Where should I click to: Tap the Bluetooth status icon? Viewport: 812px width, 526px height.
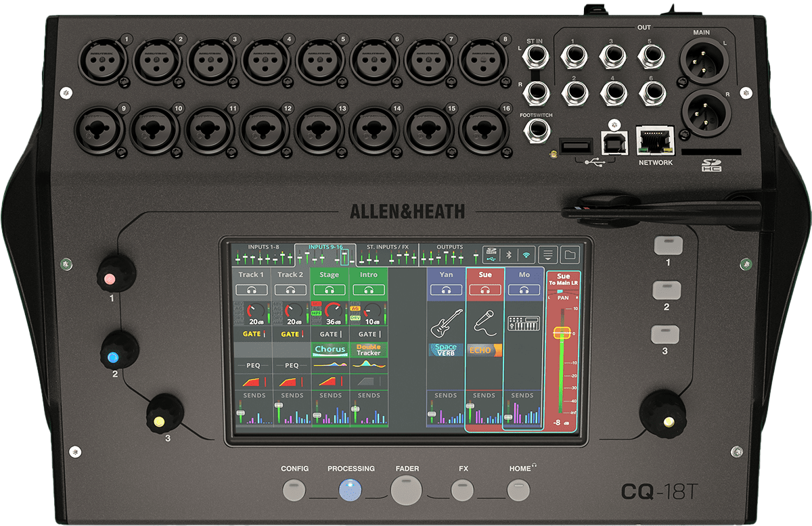[x=509, y=254]
